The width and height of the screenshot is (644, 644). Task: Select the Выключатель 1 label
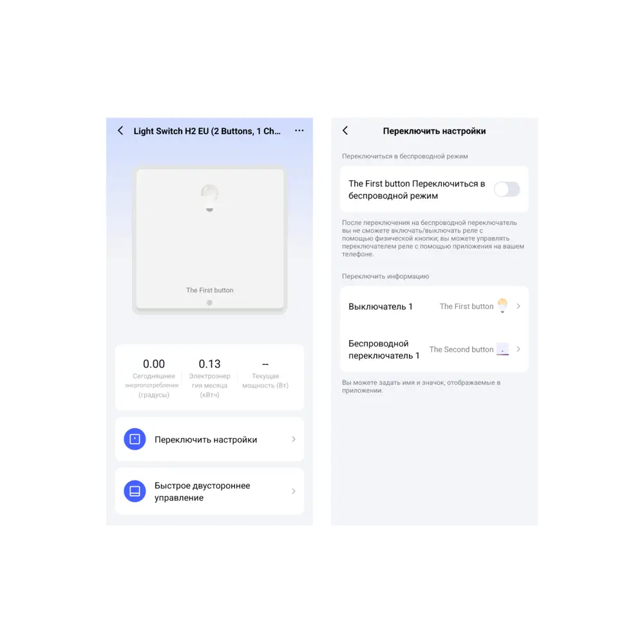(381, 307)
